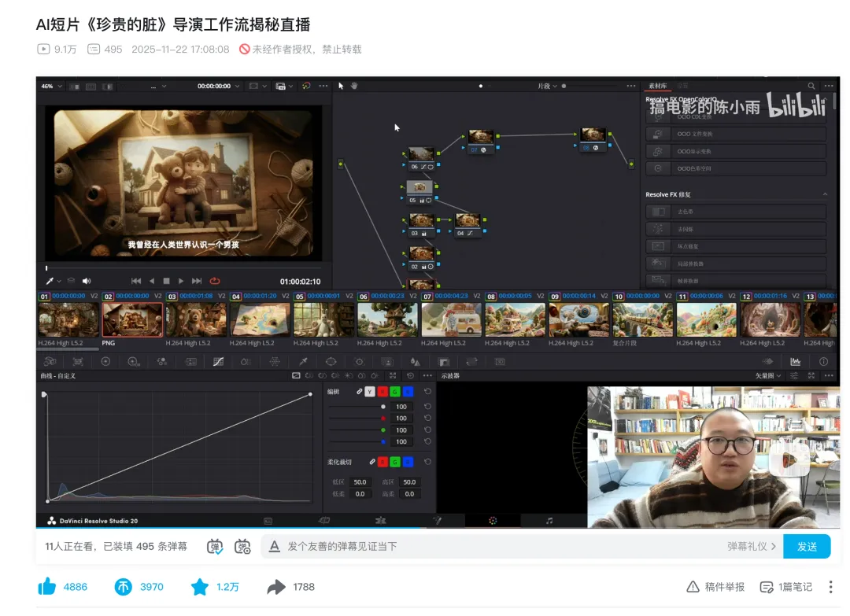
Task: Open the Color page icon at bottom bar
Action: click(493, 521)
